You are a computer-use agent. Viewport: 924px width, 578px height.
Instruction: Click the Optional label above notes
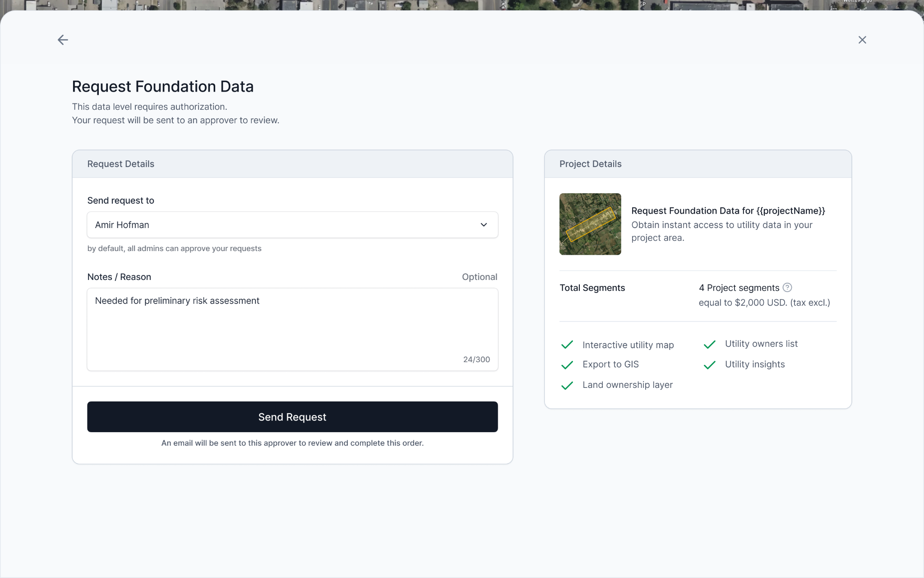479,277
